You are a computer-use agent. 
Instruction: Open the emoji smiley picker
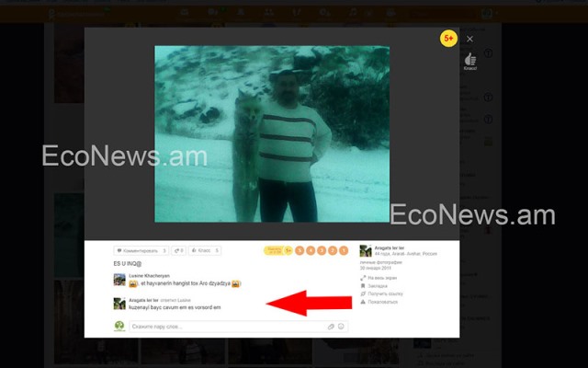coord(341,326)
